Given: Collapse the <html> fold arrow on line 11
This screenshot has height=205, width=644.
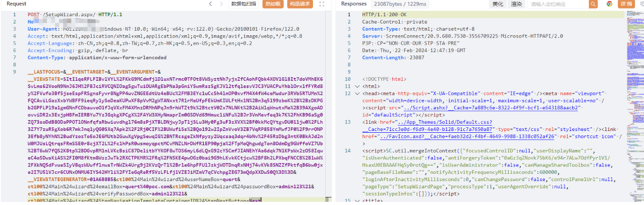Looking at the screenshot, I should click(x=358, y=86).
